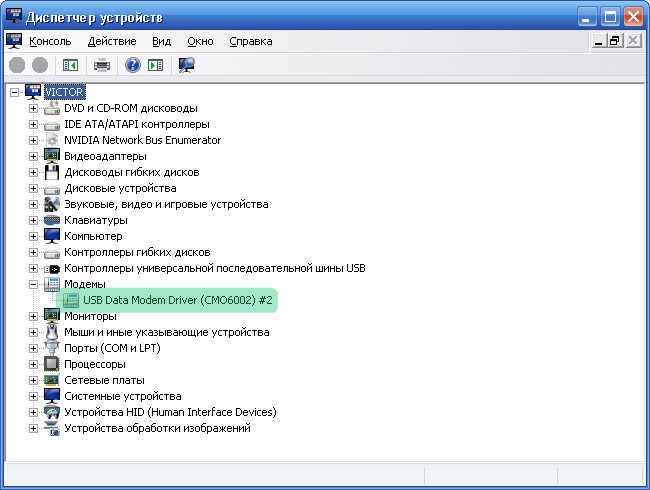The height and width of the screenshot is (490, 650).
Task: Expand the Порты (COM и LPT) node
Action: (33, 348)
